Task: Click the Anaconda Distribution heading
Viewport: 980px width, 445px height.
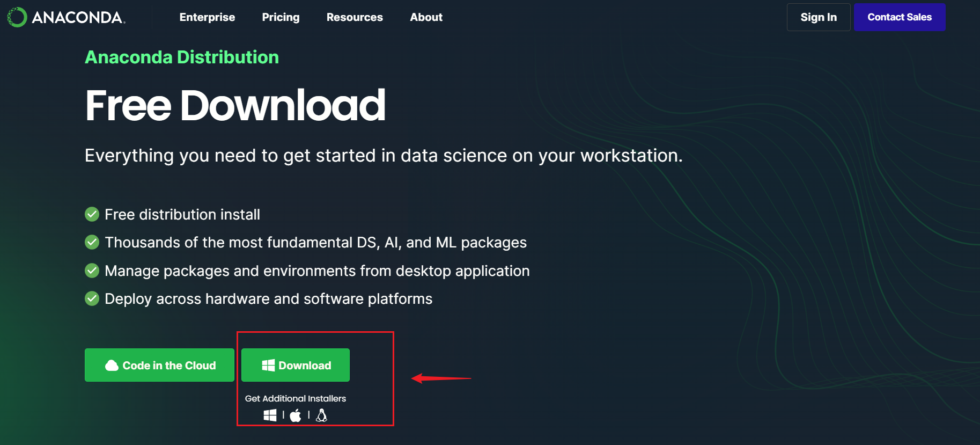Action: pos(182,57)
